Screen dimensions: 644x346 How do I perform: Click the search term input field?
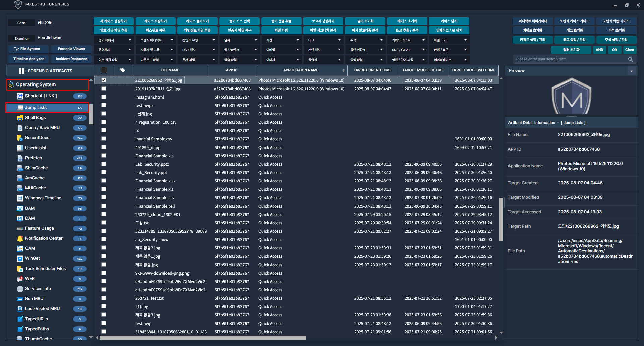(570, 59)
